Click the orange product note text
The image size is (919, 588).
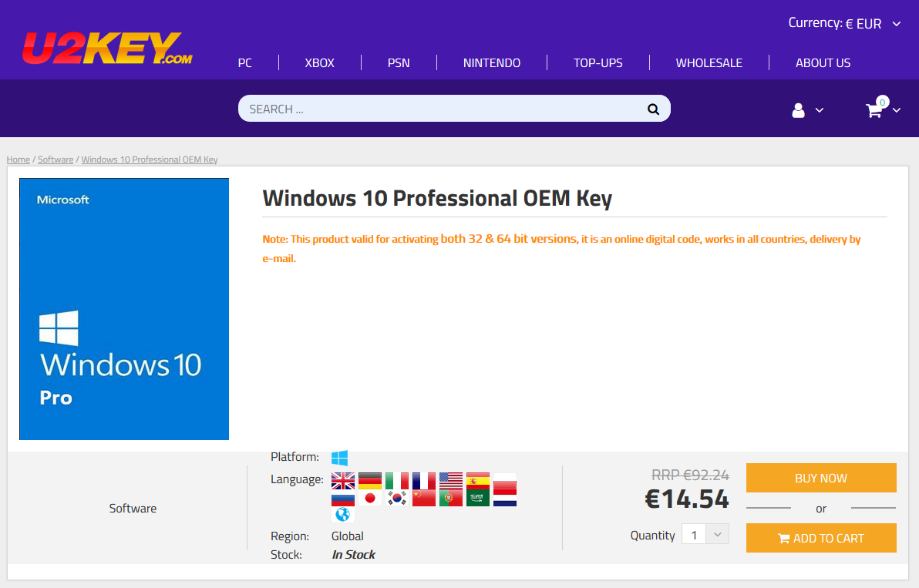[561, 248]
